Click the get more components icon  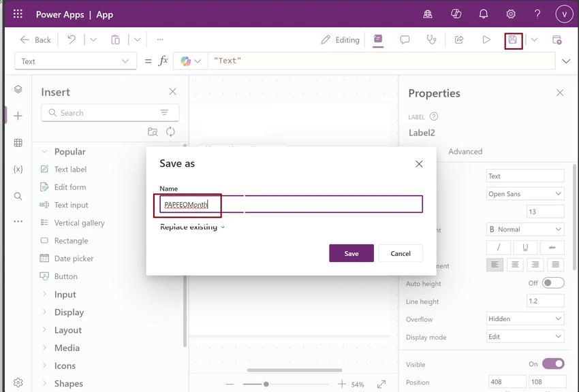tap(153, 131)
